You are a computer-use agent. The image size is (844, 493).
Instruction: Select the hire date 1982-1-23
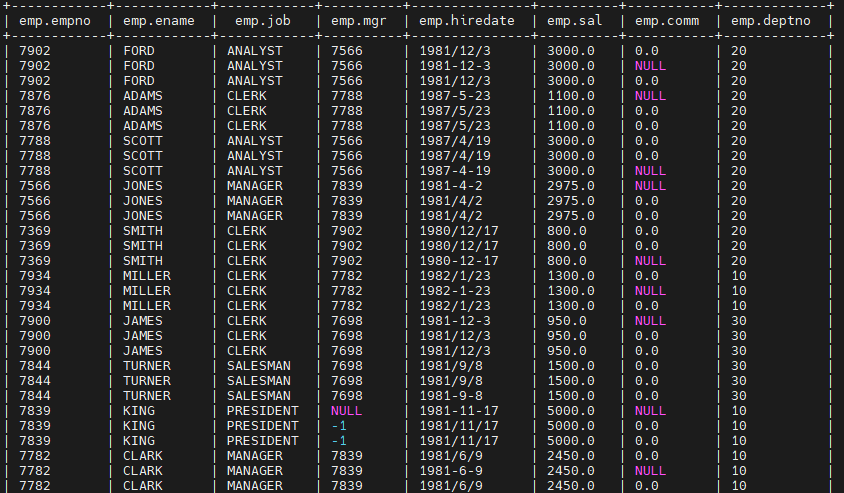455,291
